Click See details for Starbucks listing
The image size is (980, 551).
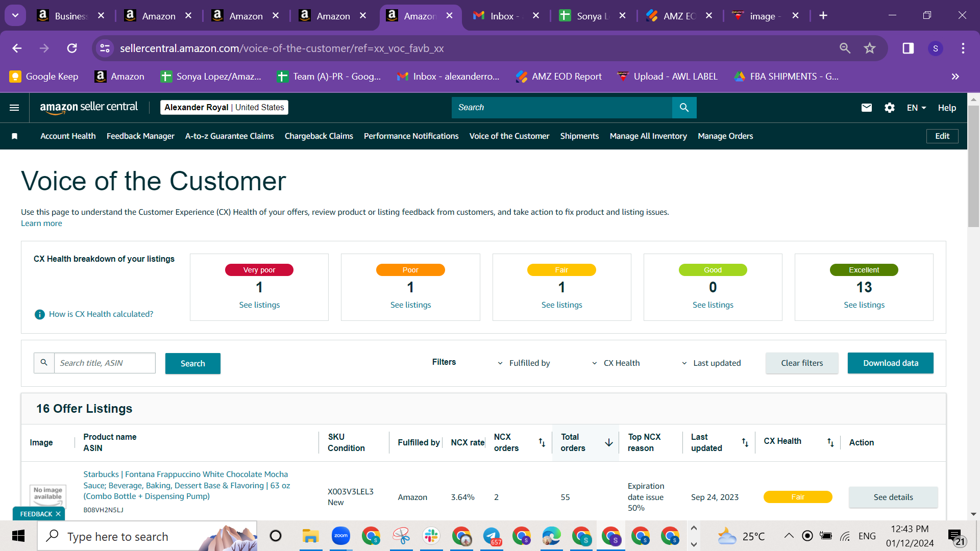click(893, 497)
